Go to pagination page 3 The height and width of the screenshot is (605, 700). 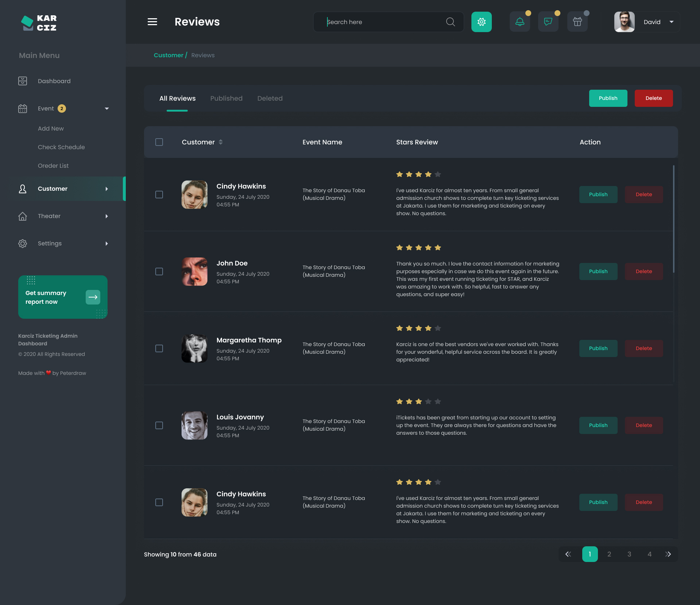pyautogui.click(x=629, y=554)
